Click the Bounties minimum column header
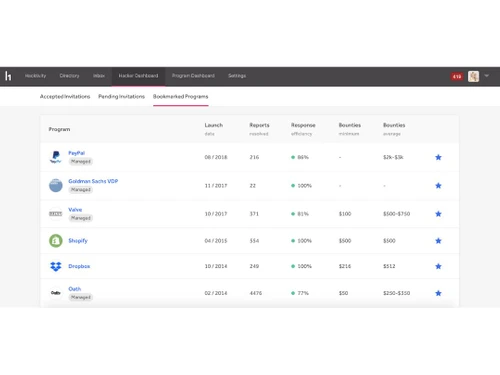The width and height of the screenshot is (500, 375). click(350, 129)
